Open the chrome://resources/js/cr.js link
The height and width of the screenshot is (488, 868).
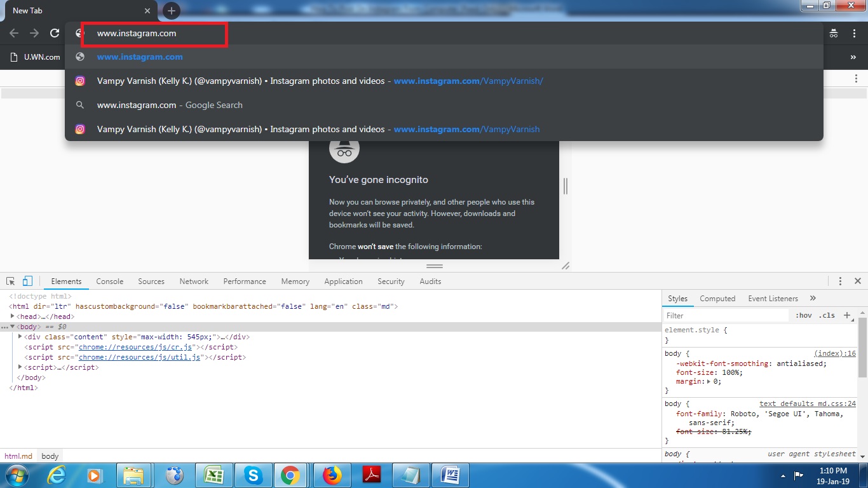click(135, 347)
